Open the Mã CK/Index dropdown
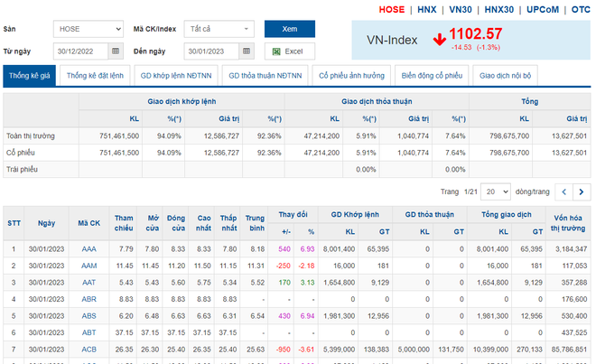The image size is (596, 364). tap(219, 29)
